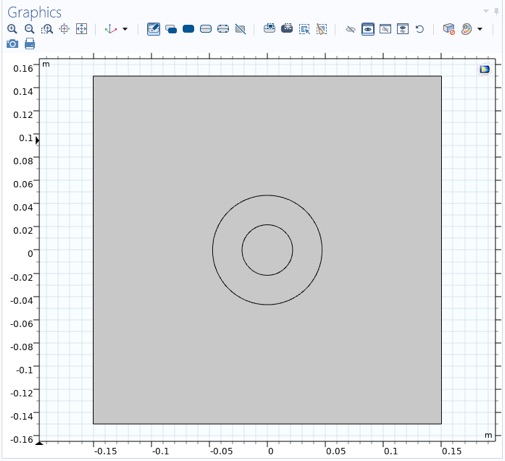This screenshot has height=461, width=505.
Task: Click the Zoom In magnifier icon
Action: [12, 29]
